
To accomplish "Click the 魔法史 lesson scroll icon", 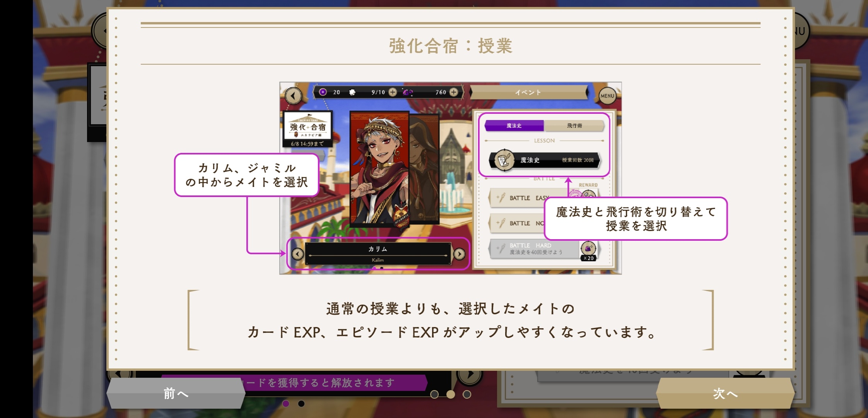I will 504,160.
